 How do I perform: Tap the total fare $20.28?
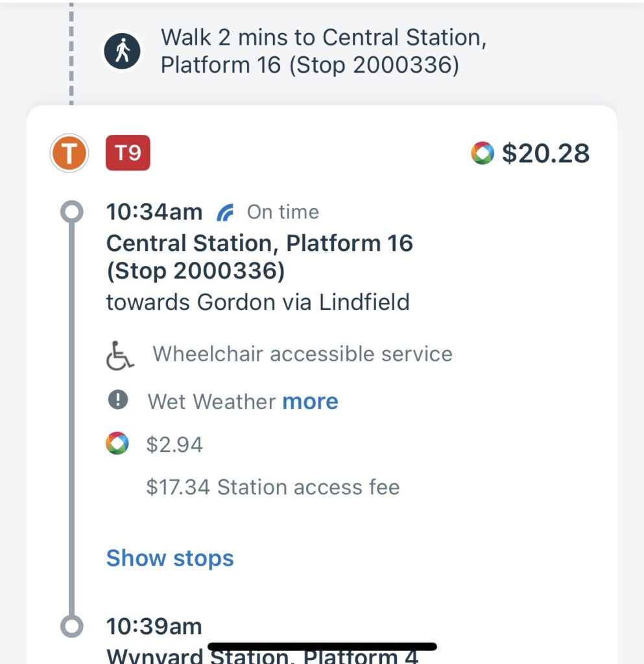[545, 153]
